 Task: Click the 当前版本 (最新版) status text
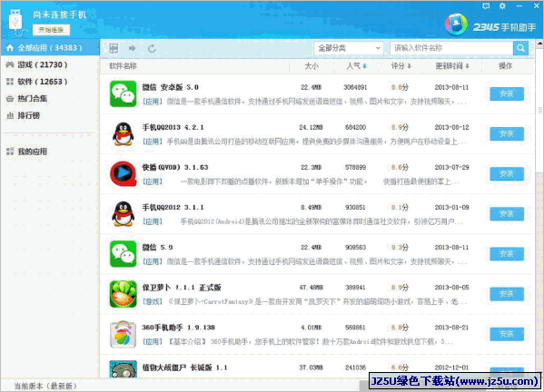tap(45, 386)
